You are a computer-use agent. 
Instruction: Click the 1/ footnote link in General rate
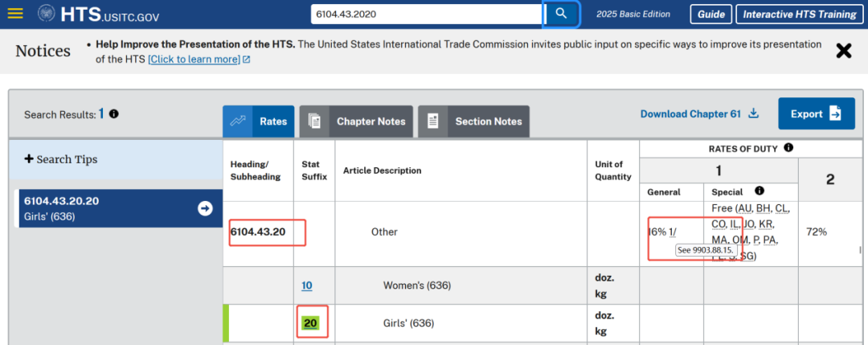click(x=672, y=232)
